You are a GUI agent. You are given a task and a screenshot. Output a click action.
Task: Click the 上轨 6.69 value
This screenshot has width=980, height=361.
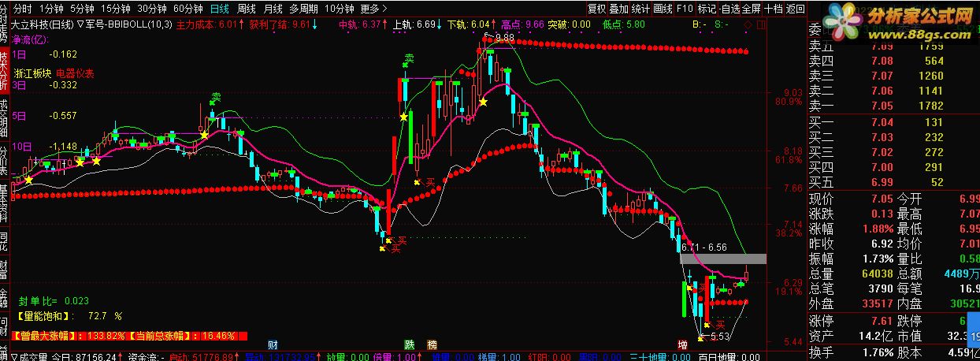tap(418, 24)
